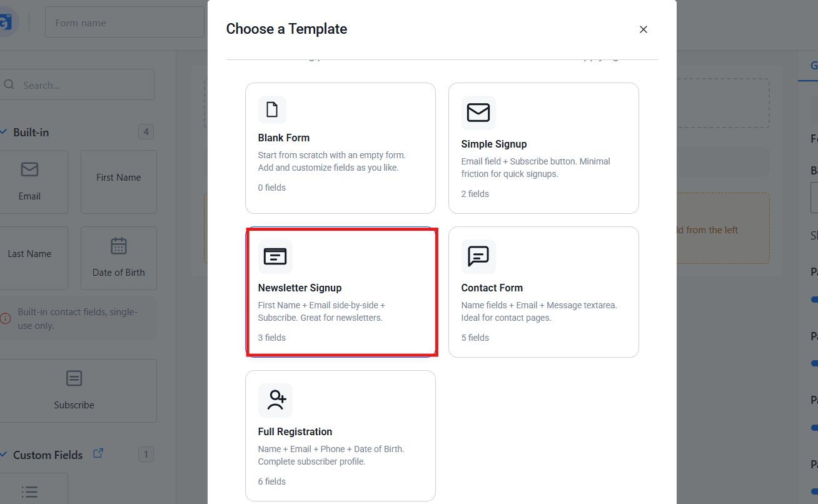
Task: Click the "Full Registration" template title
Action: (x=295, y=431)
